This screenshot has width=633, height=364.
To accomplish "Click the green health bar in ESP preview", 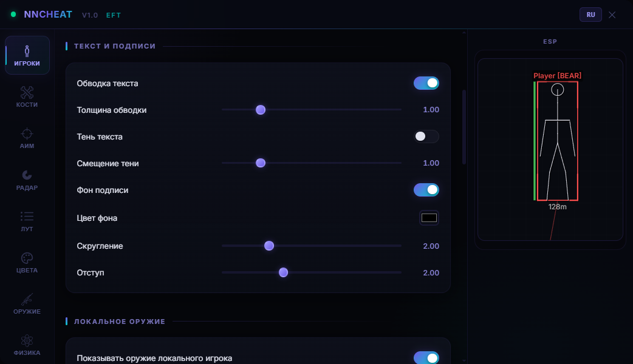I will pyautogui.click(x=535, y=141).
